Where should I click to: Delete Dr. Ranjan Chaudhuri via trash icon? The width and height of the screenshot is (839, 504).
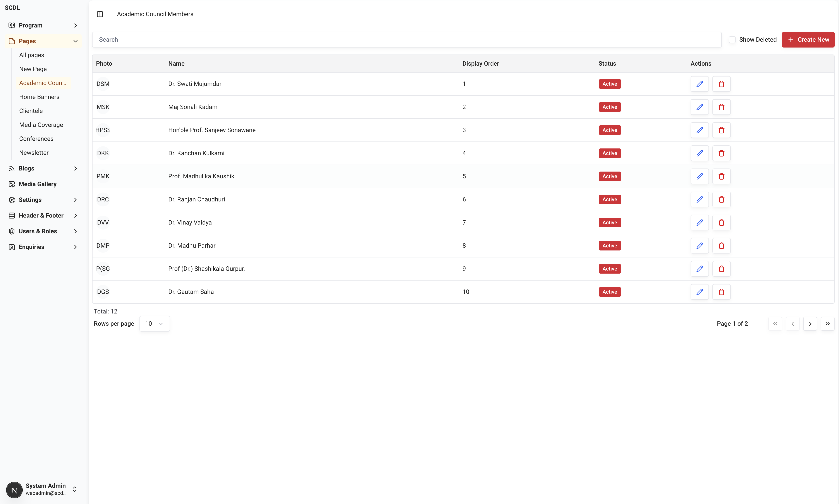pos(721,199)
